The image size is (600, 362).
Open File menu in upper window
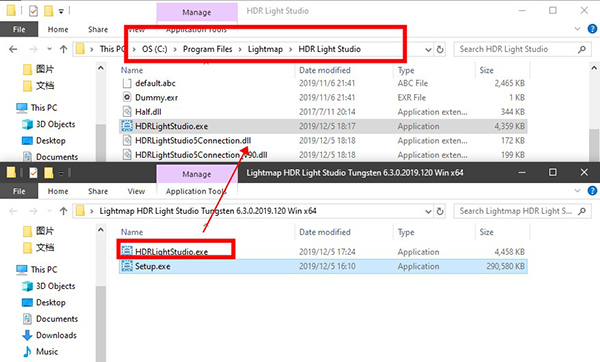(x=19, y=29)
